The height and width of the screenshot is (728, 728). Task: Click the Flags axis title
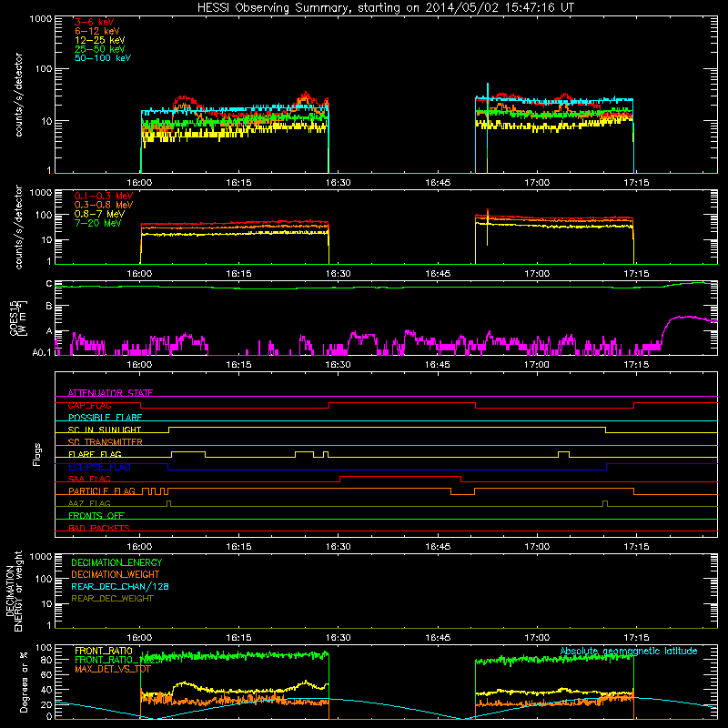(x=36, y=454)
